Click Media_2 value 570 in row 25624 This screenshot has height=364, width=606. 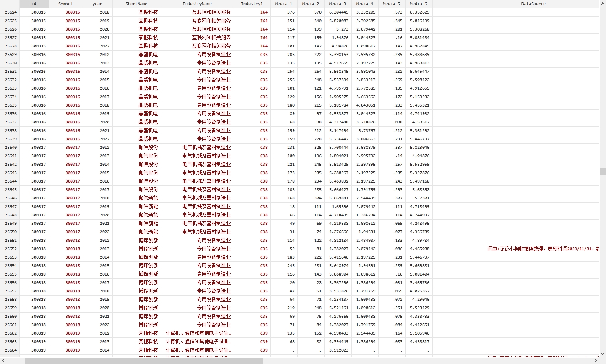[317, 12]
